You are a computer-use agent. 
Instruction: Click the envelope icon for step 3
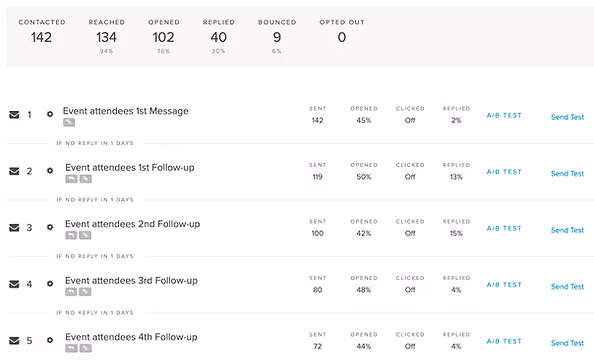(x=14, y=227)
